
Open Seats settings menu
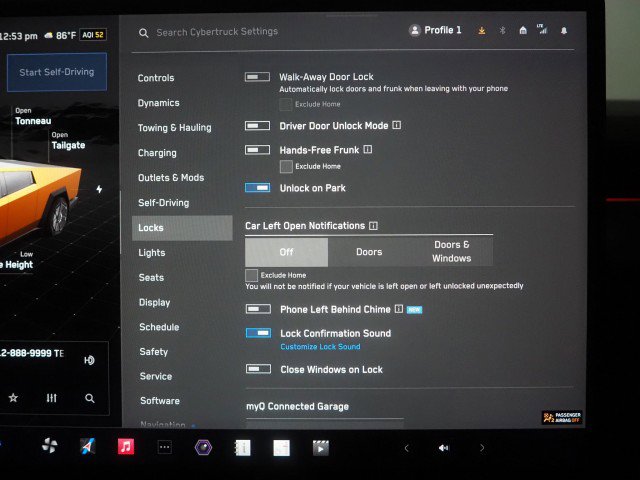(x=151, y=278)
